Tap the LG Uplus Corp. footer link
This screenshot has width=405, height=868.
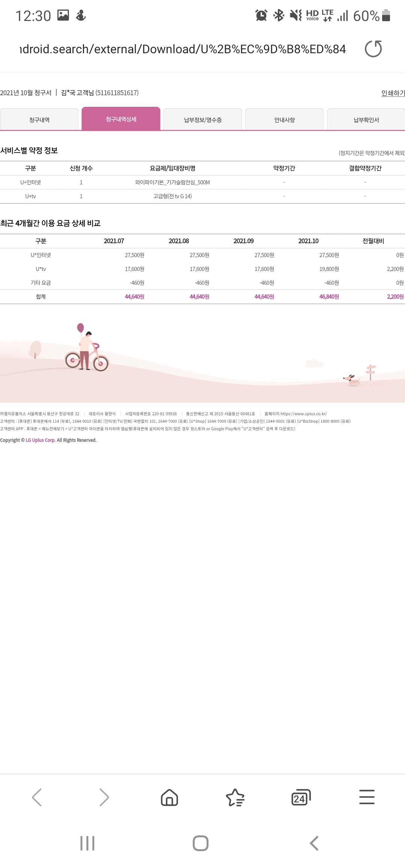(x=40, y=440)
